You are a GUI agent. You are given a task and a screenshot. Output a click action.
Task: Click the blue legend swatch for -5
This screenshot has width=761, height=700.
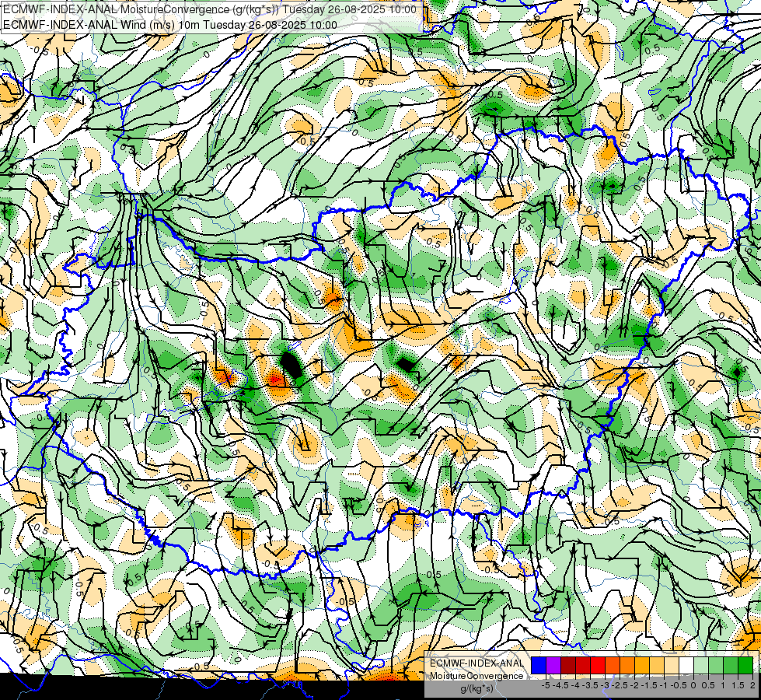click(539, 665)
